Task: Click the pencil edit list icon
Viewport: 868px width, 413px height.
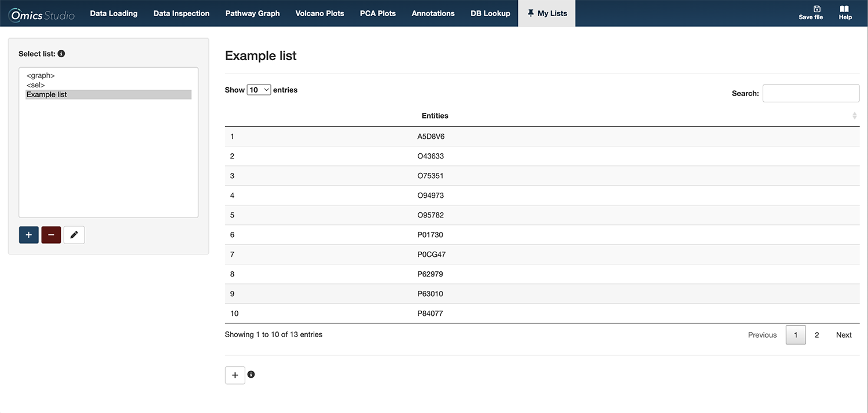Action: pos(74,235)
